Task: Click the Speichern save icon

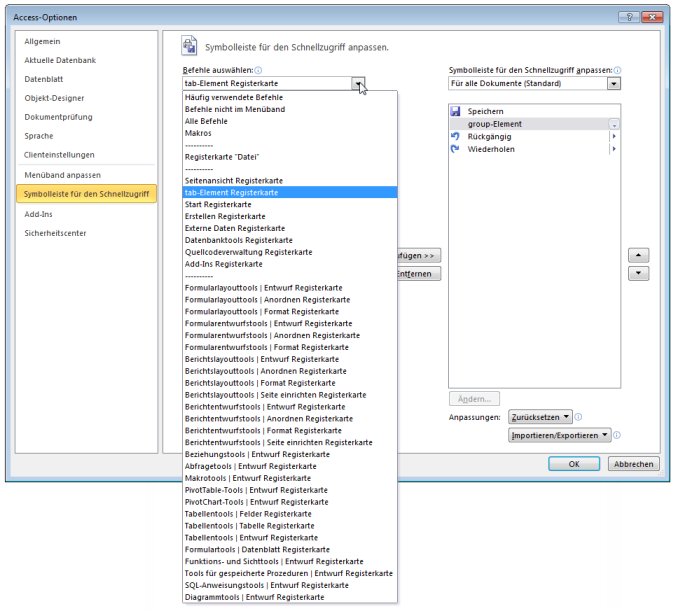Action: coord(456,111)
